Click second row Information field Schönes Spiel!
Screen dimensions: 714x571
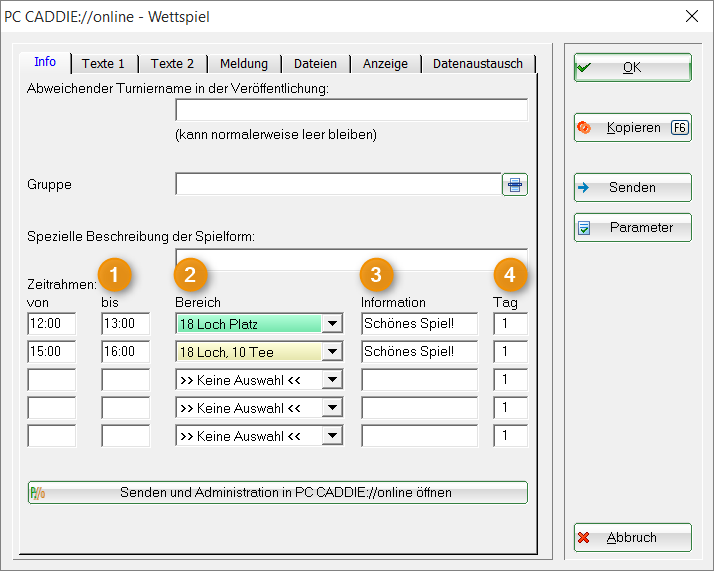click(419, 352)
